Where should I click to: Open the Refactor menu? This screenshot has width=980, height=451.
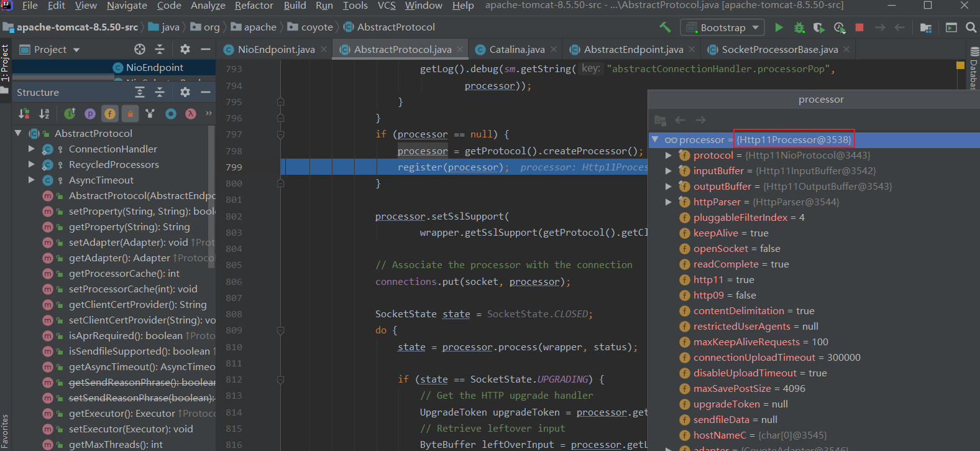(254, 6)
